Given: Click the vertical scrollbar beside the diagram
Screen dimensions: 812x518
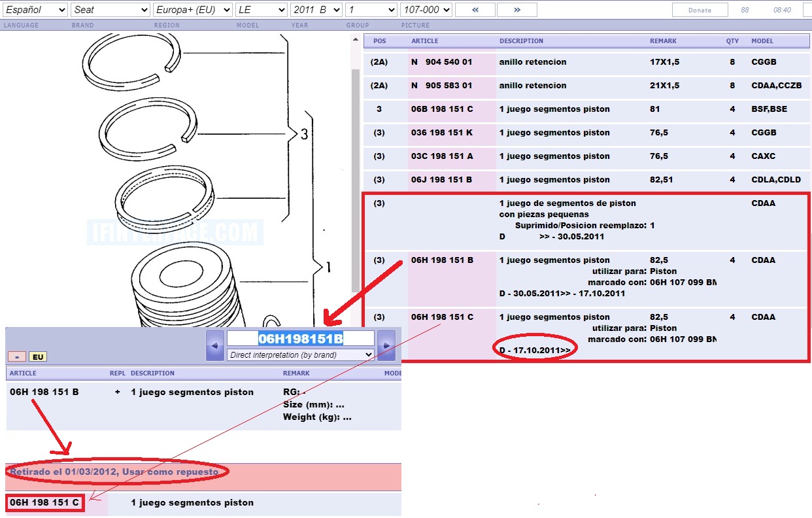Looking at the screenshot, I should click(x=356, y=180).
